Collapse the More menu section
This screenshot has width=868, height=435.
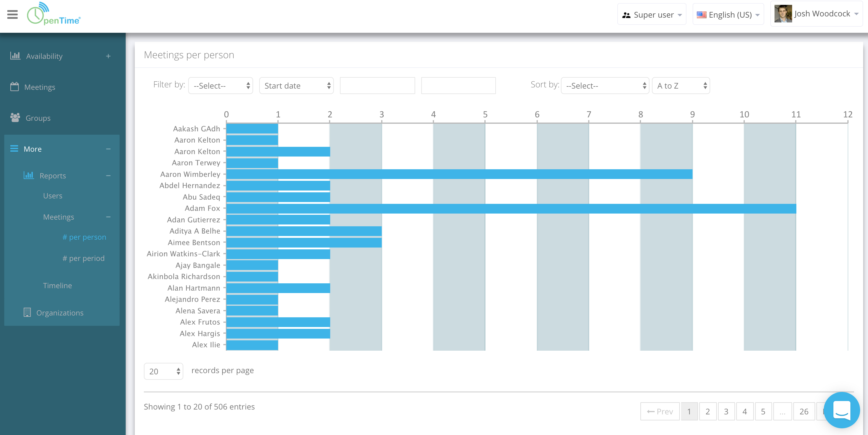[108, 149]
